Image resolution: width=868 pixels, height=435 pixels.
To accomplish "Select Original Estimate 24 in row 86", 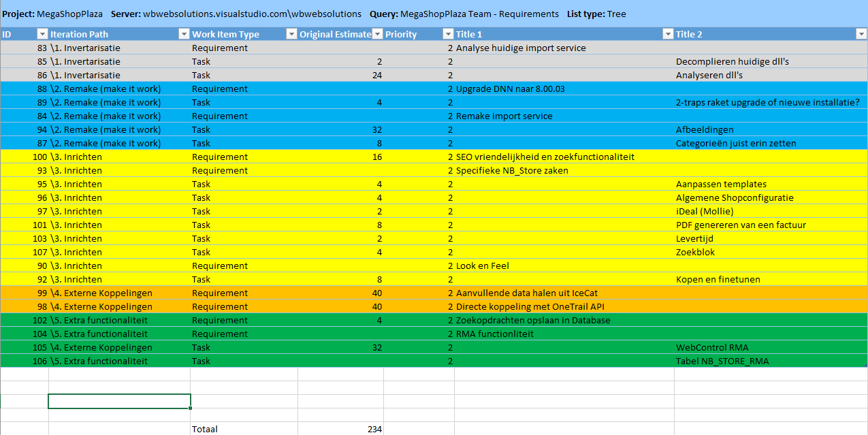I will pos(340,75).
